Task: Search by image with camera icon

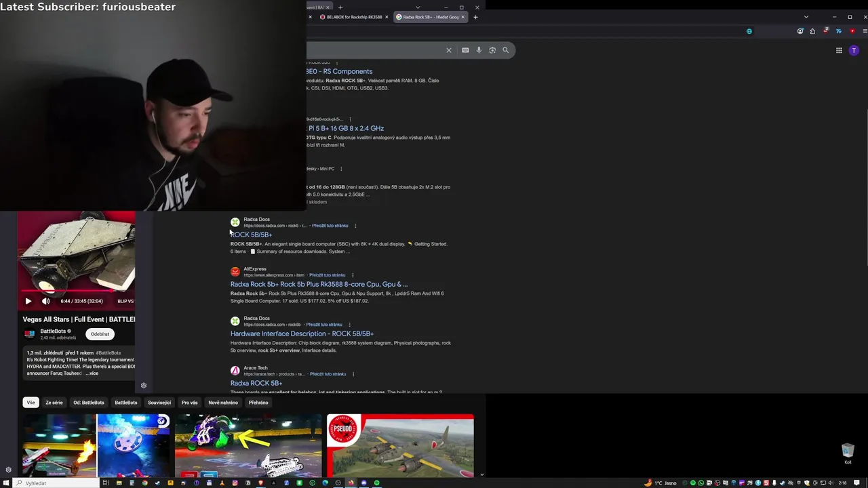Action: [492, 50]
